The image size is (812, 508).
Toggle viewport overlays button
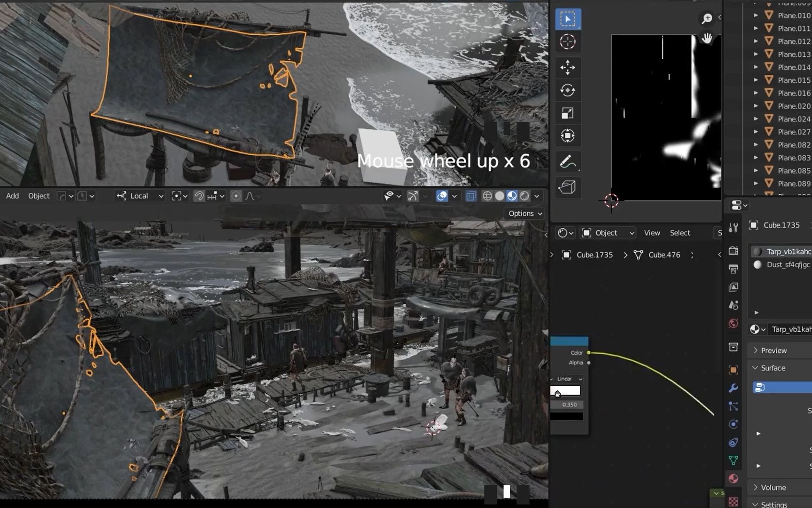pos(442,196)
